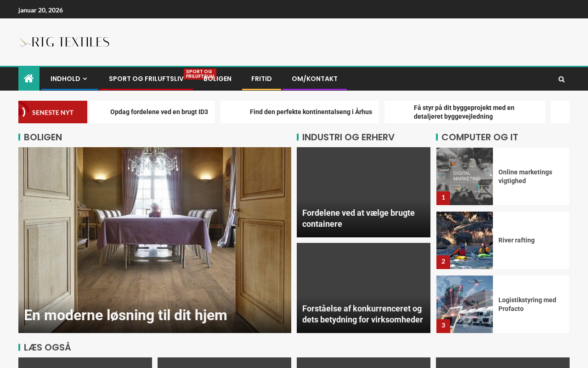Open 'Online marketings vigtighed' article
This screenshot has width=588, height=368.
pyautogui.click(x=525, y=176)
